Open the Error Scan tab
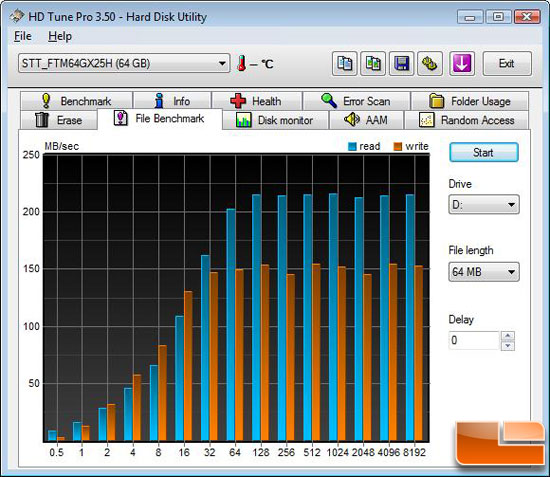 (x=356, y=101)
